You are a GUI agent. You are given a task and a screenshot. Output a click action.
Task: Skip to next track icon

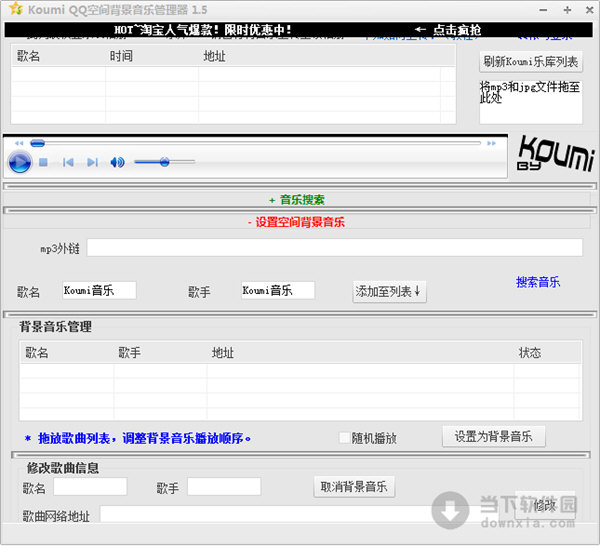[92, 163]
